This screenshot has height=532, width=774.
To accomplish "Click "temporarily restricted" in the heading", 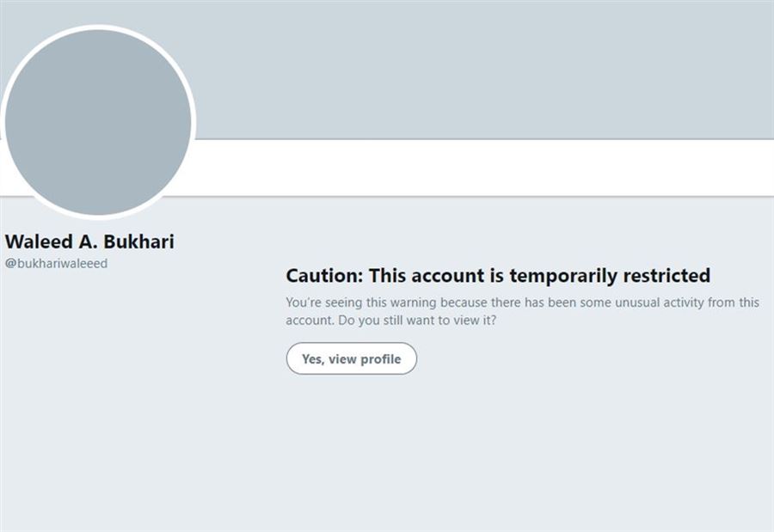I will pos(610,275).
